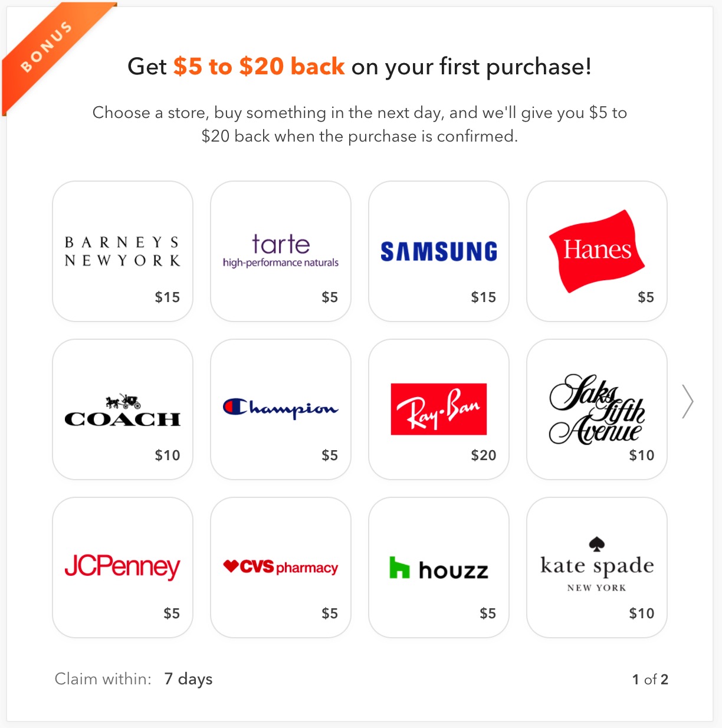Click the red Ray-Ban logo
The height and width of the screenshot is (728, 722).
[439, 409]
